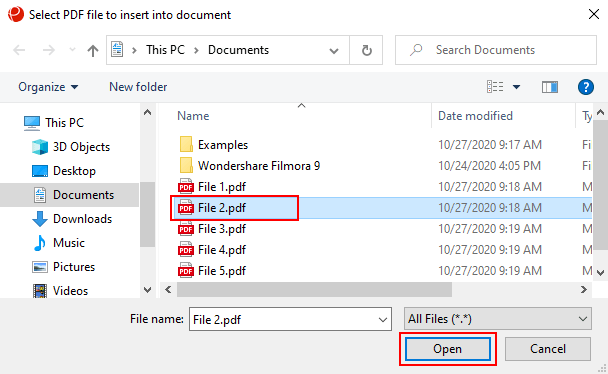
Task: Select the Examples folder name
Action: (x=223, y=145)
